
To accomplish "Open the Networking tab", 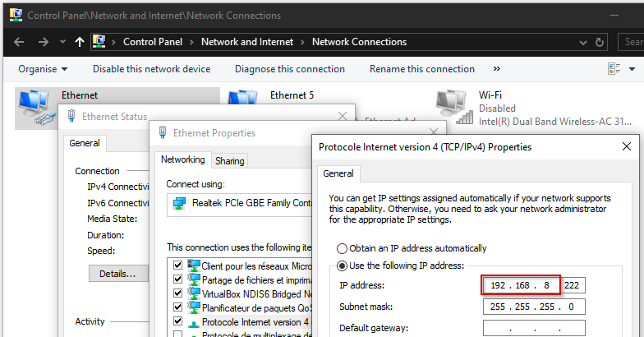I will coord(182,159).
